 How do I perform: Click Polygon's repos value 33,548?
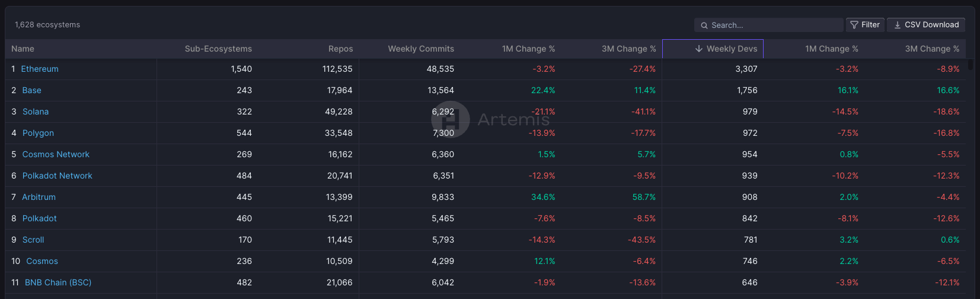coord(339,133)
